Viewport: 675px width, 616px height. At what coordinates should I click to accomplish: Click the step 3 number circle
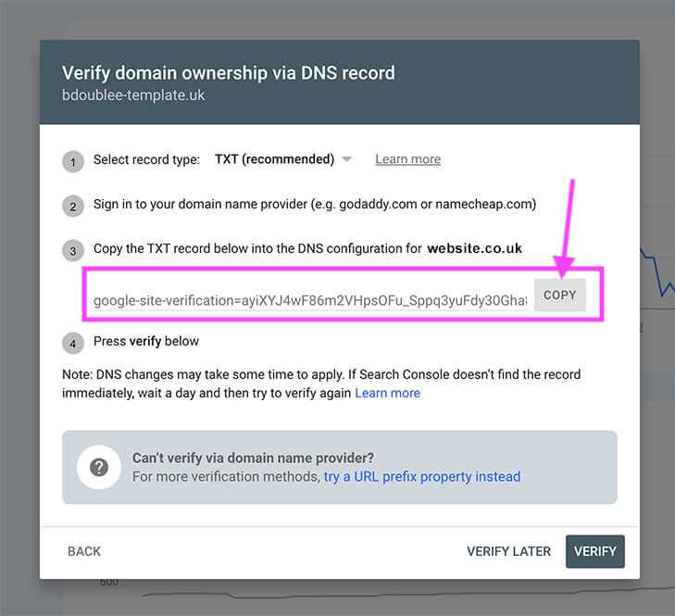point(73,250)
